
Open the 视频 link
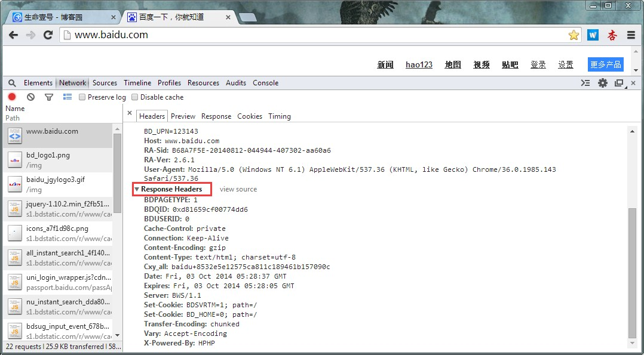(x=482, y=65)
